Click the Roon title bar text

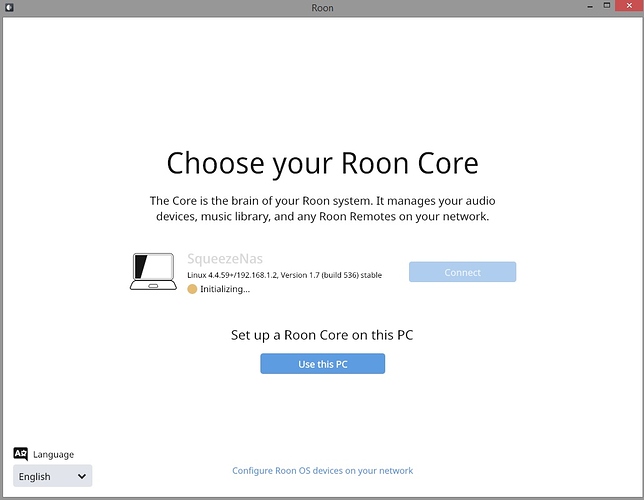[322, 8]
